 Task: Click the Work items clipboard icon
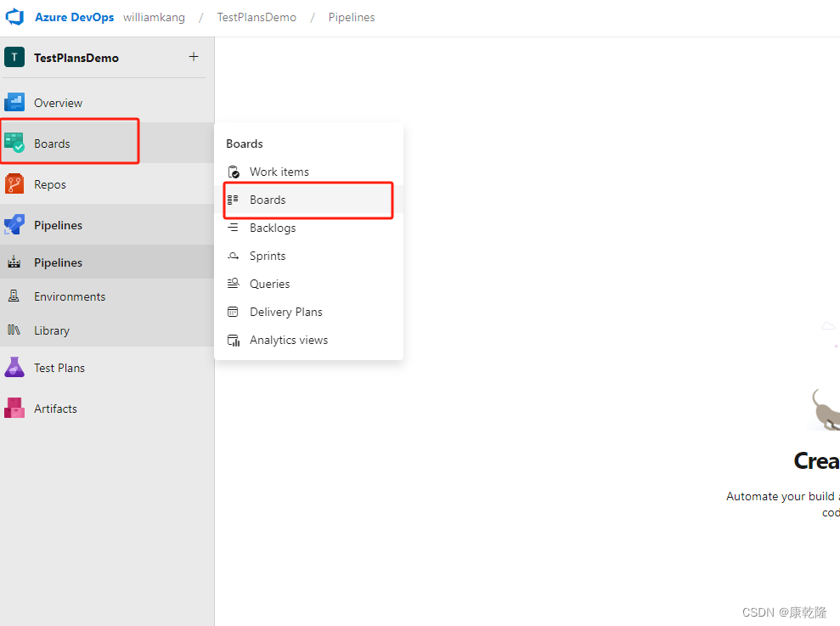point(233,172)
